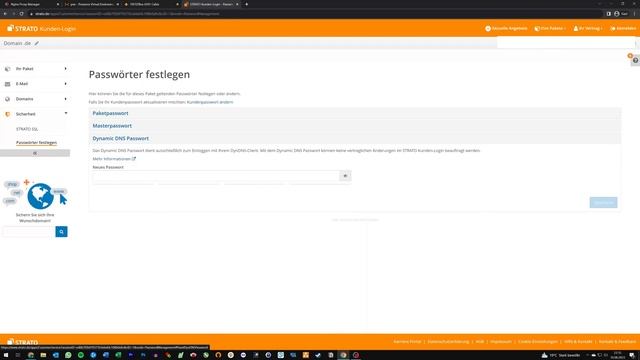Screen dimensions: 640x360
Task: Click the magnifier button of the domain search
Action: pyautogui.click(x=62, y=232)
